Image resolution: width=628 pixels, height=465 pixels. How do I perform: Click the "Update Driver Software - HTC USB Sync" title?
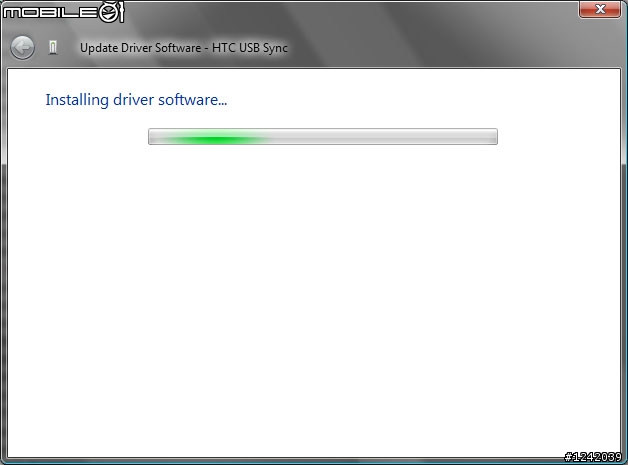click(184, 48)
